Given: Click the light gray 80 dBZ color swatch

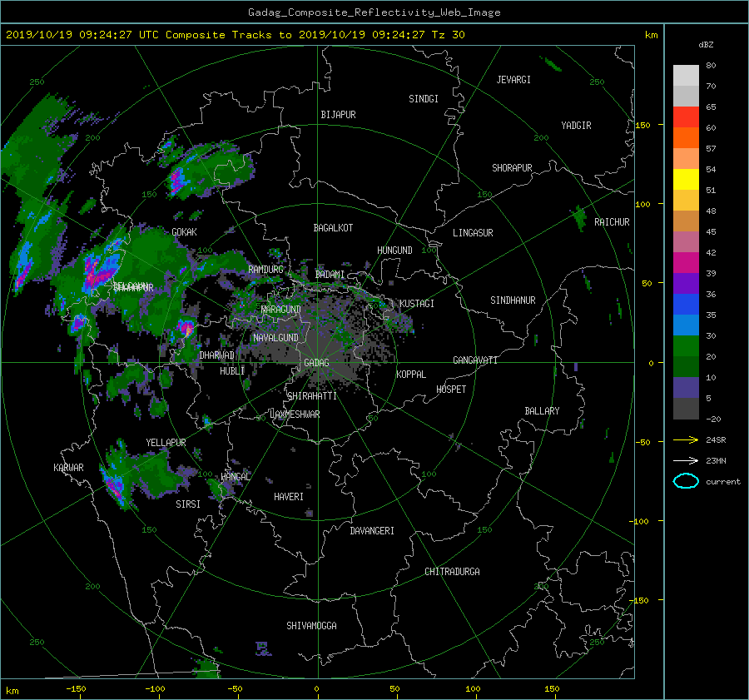Looking at the screenshot, I should tap(686, 75).
